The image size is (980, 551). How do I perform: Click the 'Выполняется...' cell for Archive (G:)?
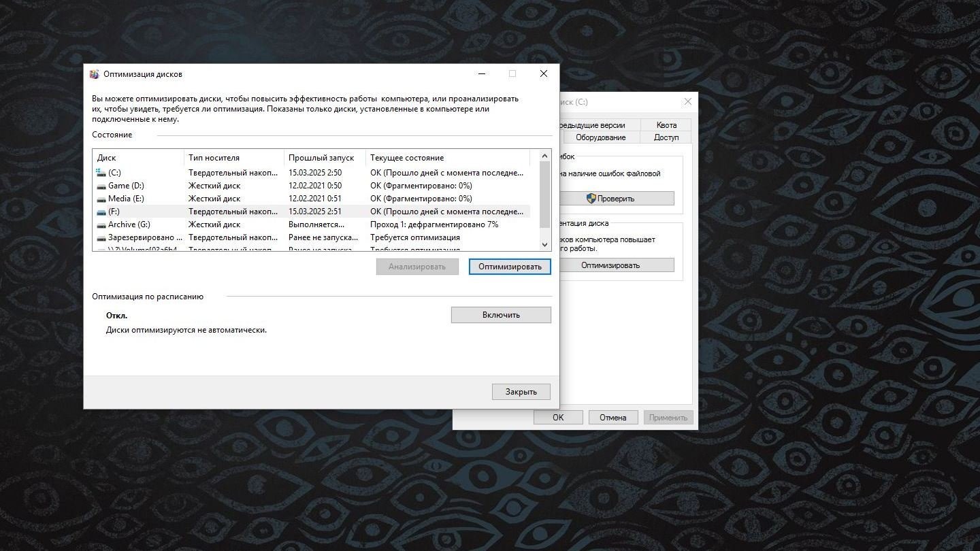(316, 224)
